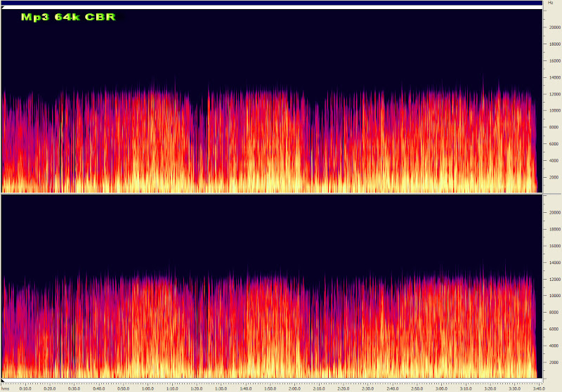Click the 'Mp3 64k CBR' text label
This screenshot has width=562, height=392.
click(x=67, y=17)
